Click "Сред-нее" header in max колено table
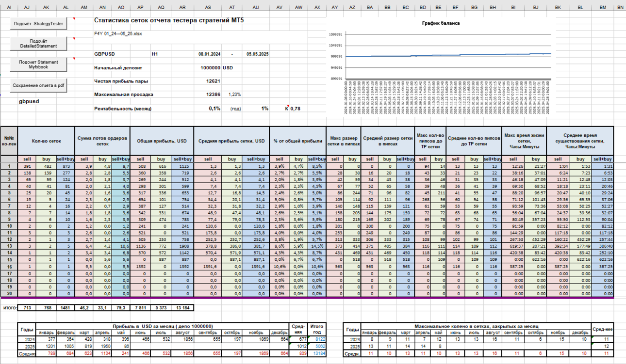626x364 pixels. (x=603, y=329)
